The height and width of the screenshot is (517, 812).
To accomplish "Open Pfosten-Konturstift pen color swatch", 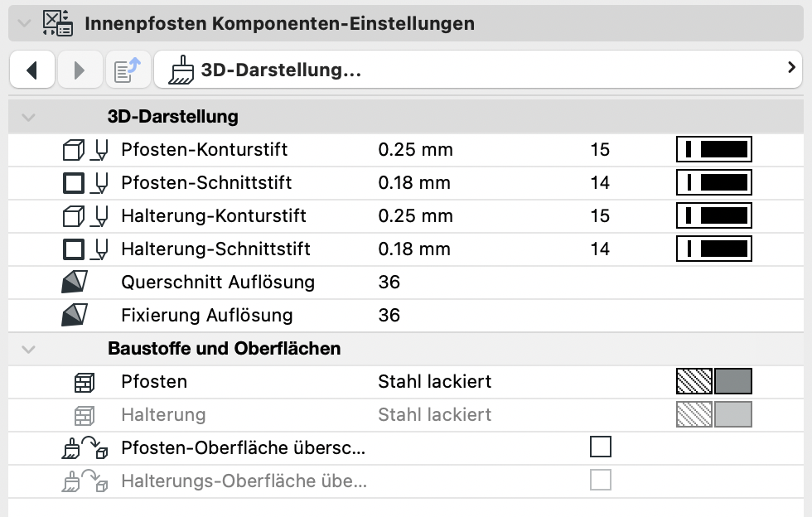I will coord(714,150).
